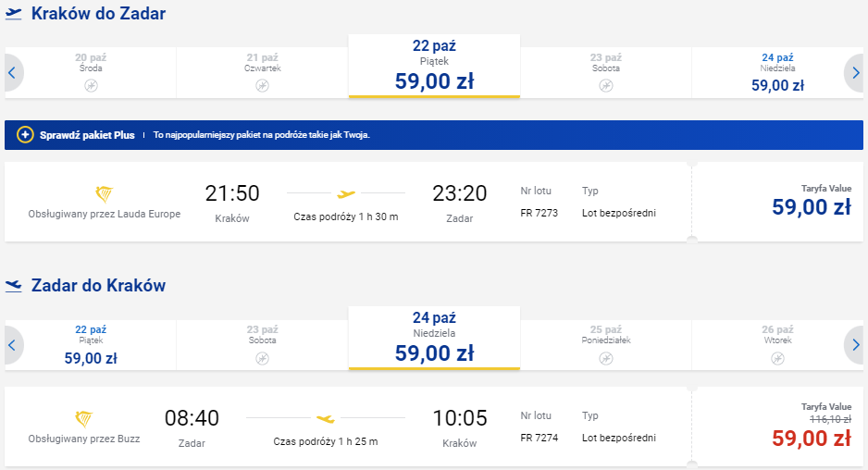Select 24 paź Niedziela return date tab

pos(434,338)
